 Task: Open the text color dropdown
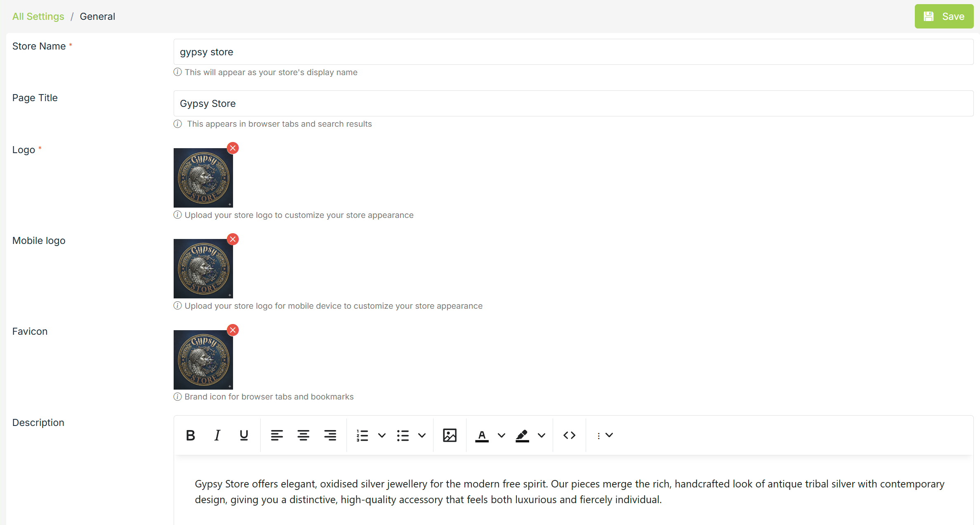click(x=502, y=435)
